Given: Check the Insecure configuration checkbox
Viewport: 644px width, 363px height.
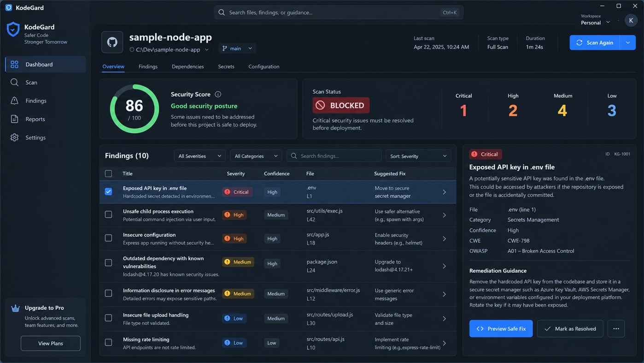Looking at the screenshot, I should coord(108,238).
